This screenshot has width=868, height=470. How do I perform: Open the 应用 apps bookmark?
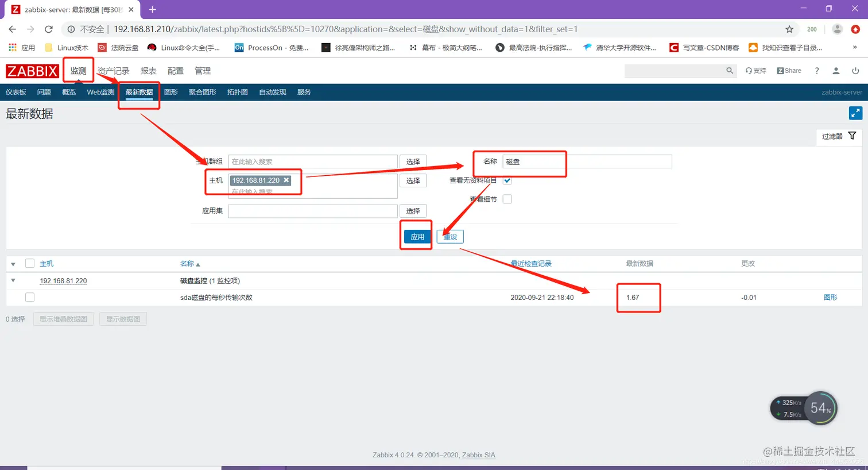coord(21,48)
